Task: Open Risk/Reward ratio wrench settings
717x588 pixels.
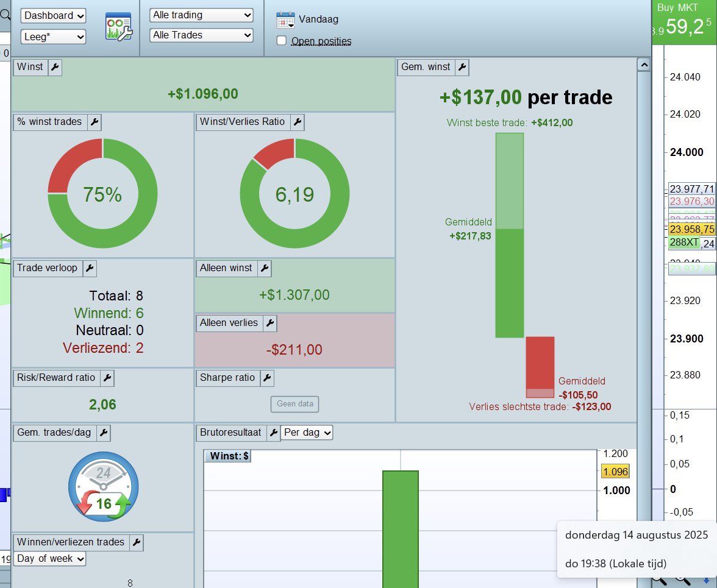Action: [x=107, y=378]
